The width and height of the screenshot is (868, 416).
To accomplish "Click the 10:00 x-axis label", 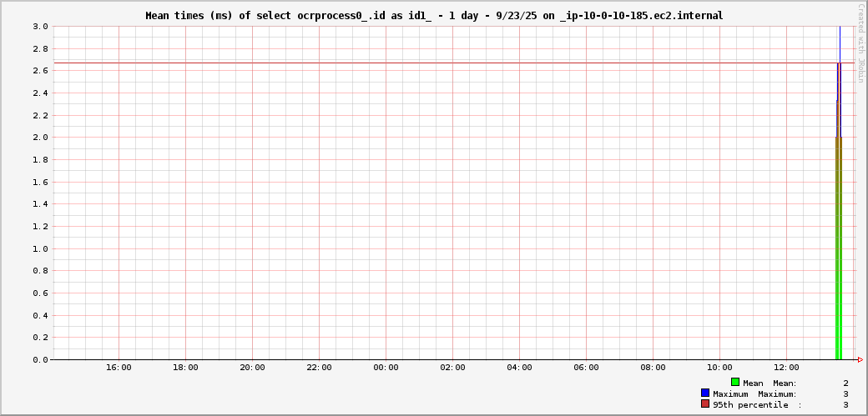I will pos(719,368).
